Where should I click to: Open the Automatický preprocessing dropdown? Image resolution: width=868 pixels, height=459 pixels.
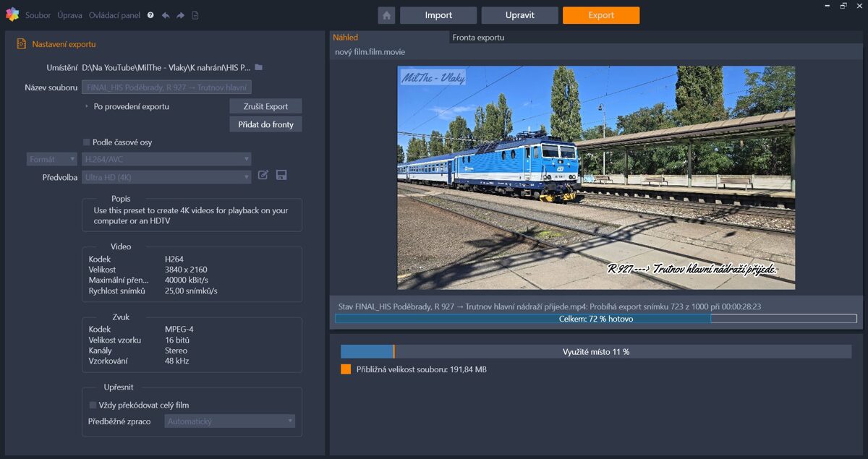point(229,421)
